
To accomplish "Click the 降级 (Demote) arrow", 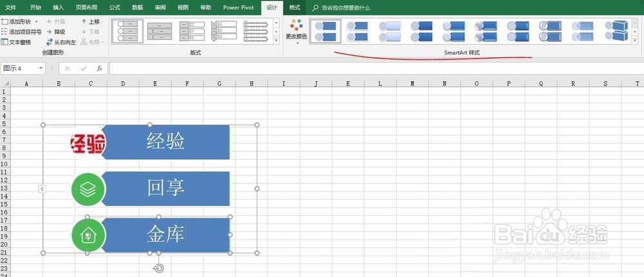I will tap(56, 32).
